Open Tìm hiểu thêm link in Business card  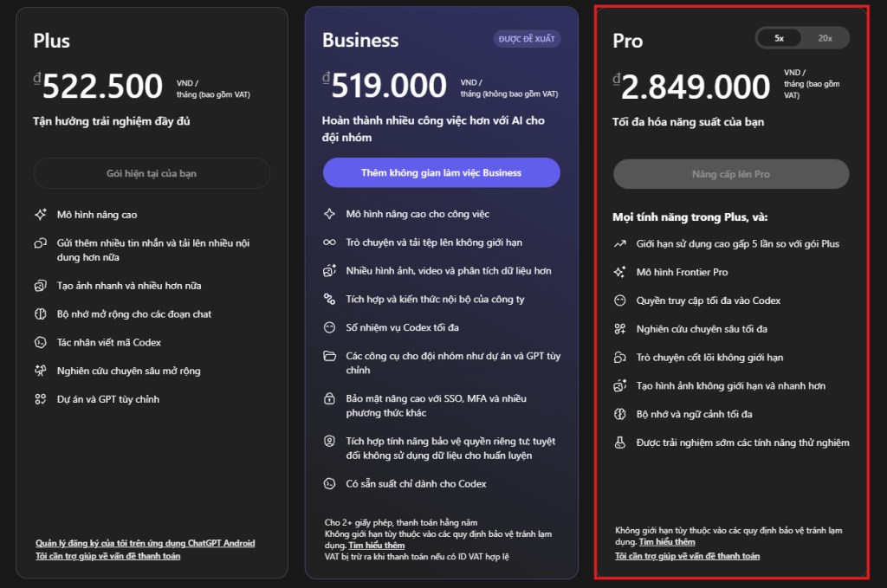click(377, 546)
